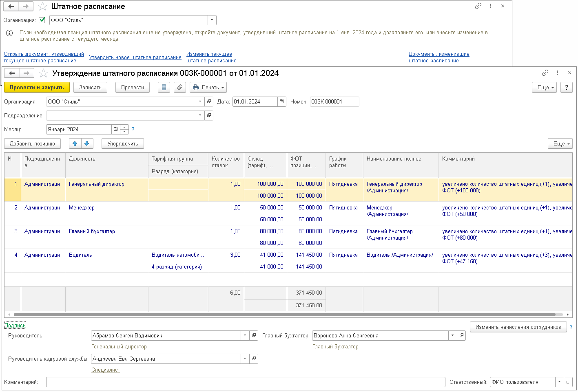
Task: Move position up with arrow icon
Action: click(x=75, y=144)
